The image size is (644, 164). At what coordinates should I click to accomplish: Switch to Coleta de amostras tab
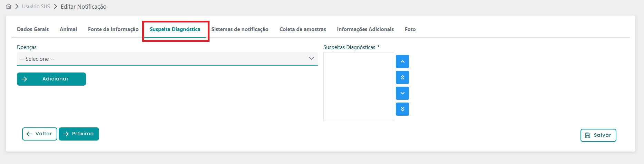[303, 29]
